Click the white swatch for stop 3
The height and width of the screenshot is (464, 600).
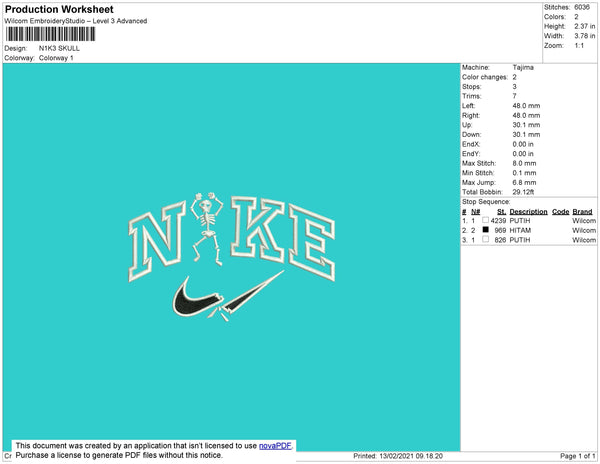(x=486, y=240)
